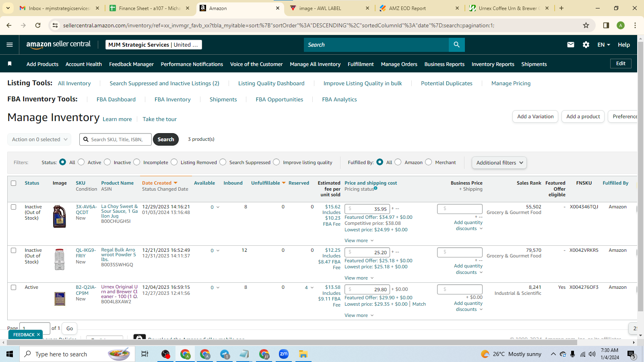The width and height of the screenshot is (644, 362).
Task: Open the Seller Central hamburger menu
Action: [10, 45]
